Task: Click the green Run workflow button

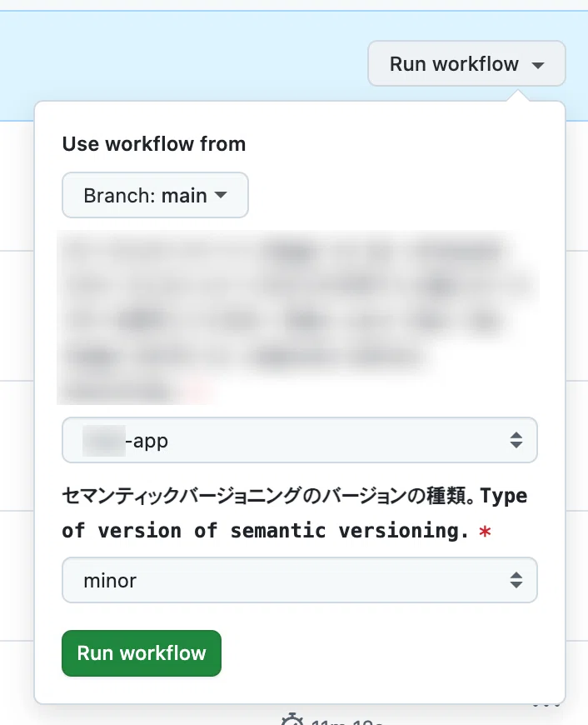Action: pyautogui.click(x=142, y=652)
